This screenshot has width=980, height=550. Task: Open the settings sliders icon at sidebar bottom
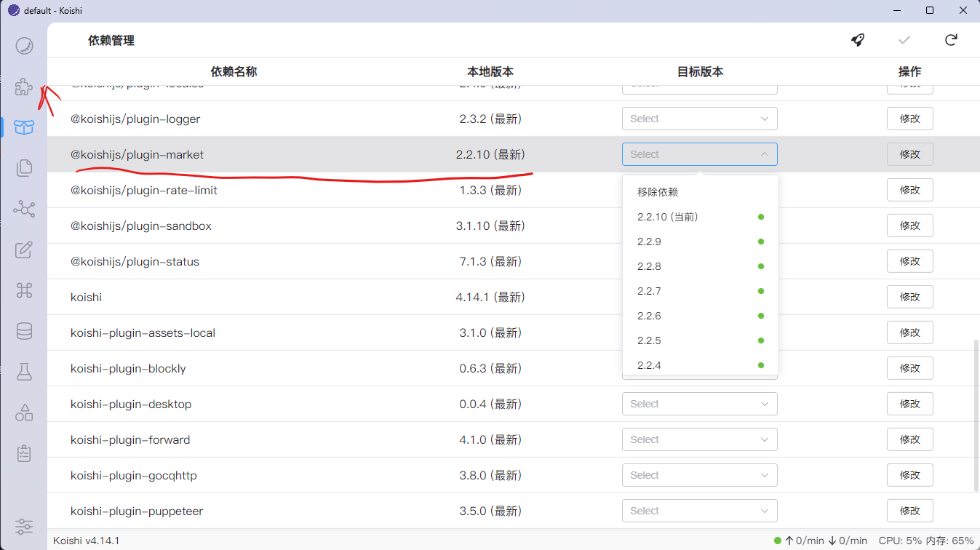[24, 525]
